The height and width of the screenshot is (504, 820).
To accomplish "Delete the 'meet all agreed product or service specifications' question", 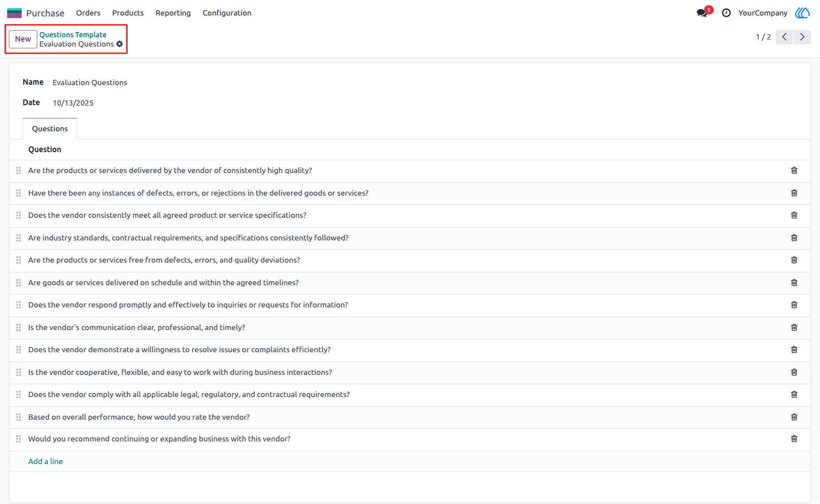I will [x=794, y=215].
